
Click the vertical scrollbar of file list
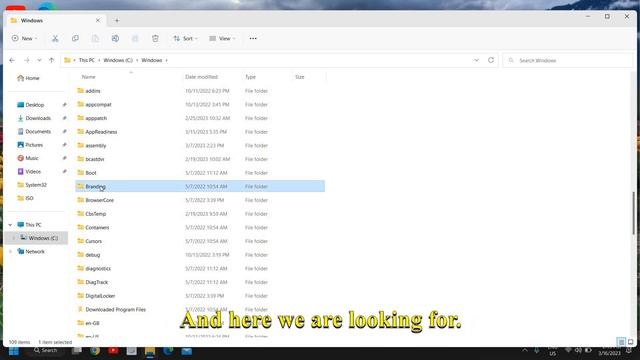coord(633,213)
